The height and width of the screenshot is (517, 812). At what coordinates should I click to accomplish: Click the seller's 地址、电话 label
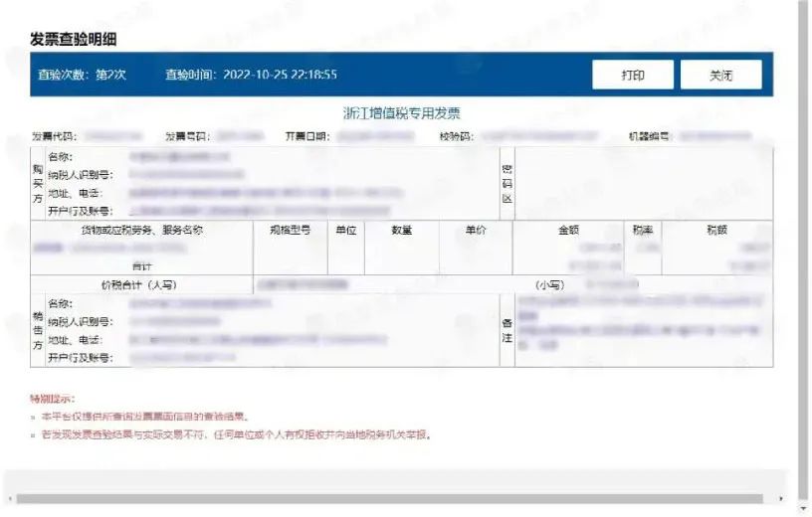pos(76,340)
